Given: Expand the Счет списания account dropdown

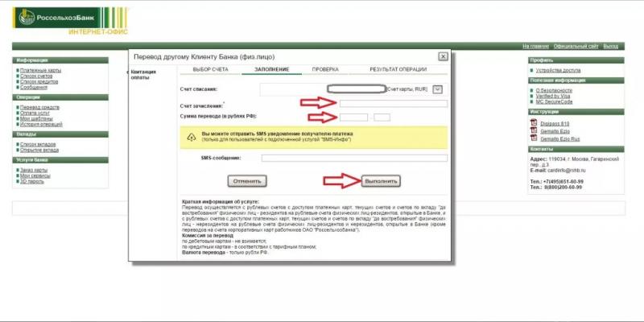Looking at the screenshot, I should [437, 89].
